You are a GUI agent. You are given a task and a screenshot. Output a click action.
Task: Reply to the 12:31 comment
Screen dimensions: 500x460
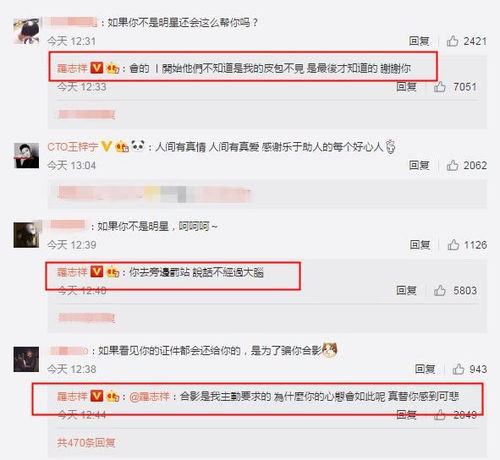[x=419, y=41]
